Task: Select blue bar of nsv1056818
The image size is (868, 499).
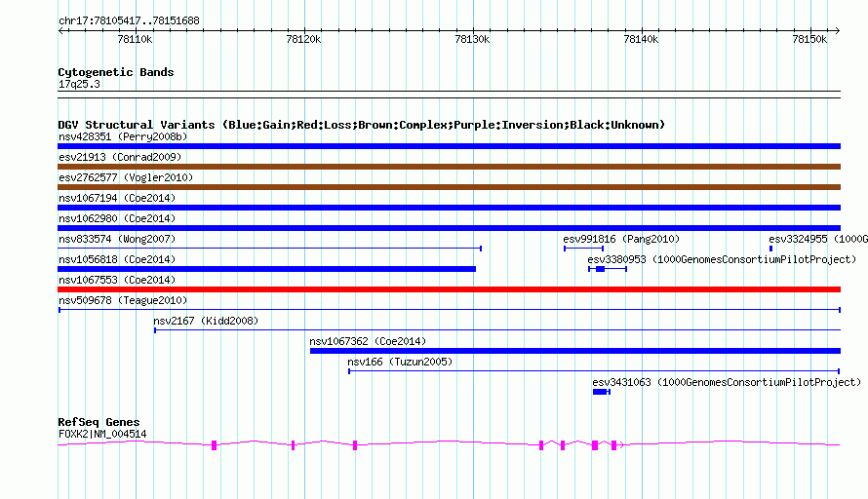Action: click(x=267, y=269)
